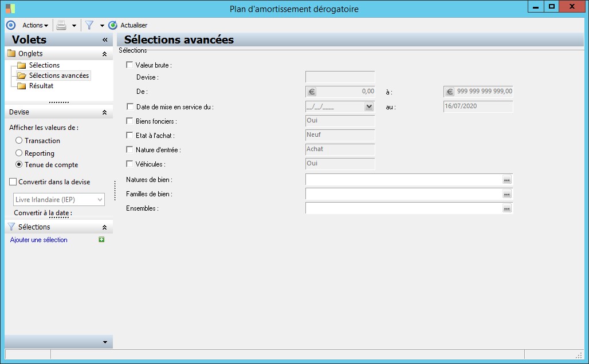
Task: Click the Actualiser button label
Action: (133, 25)
